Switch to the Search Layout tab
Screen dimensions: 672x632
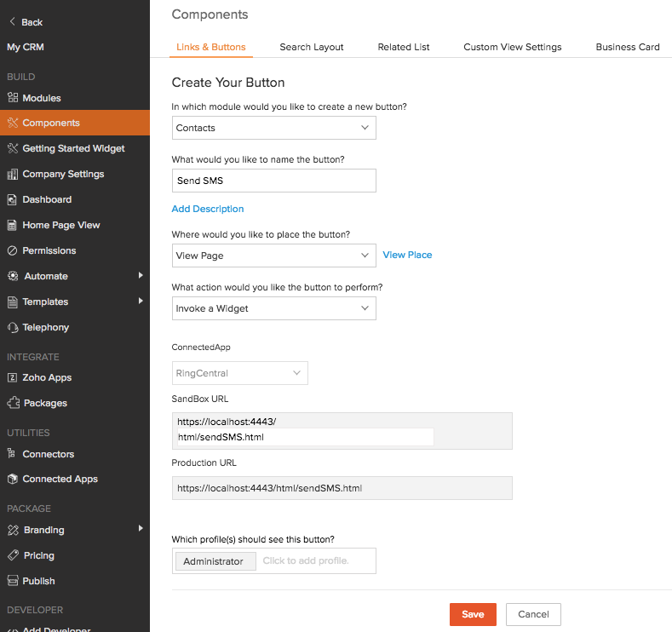312,47
